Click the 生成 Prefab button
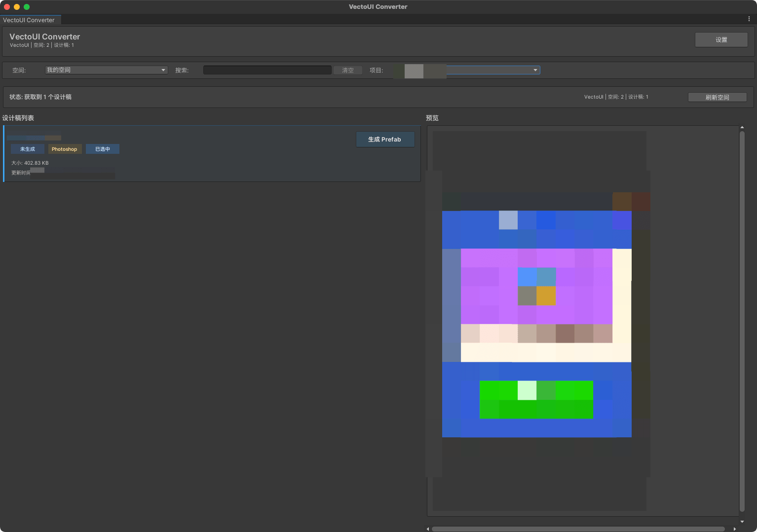The height and width of the screenshot is (532, 757). click(x=385, y=139)
